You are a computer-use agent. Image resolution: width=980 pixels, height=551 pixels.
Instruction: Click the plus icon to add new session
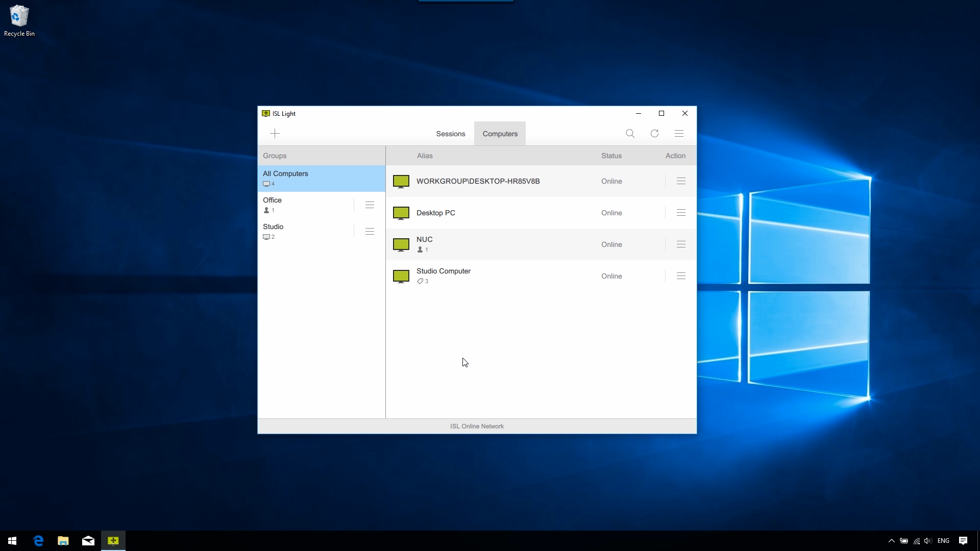(x=275, y=134)
